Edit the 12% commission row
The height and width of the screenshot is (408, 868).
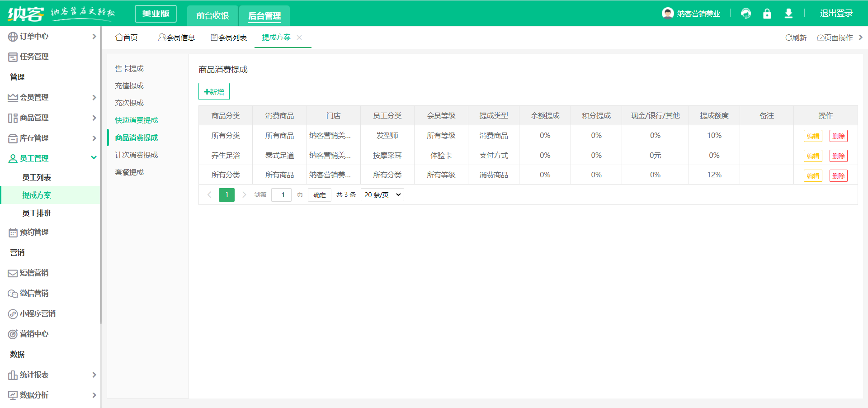[813, 176]
